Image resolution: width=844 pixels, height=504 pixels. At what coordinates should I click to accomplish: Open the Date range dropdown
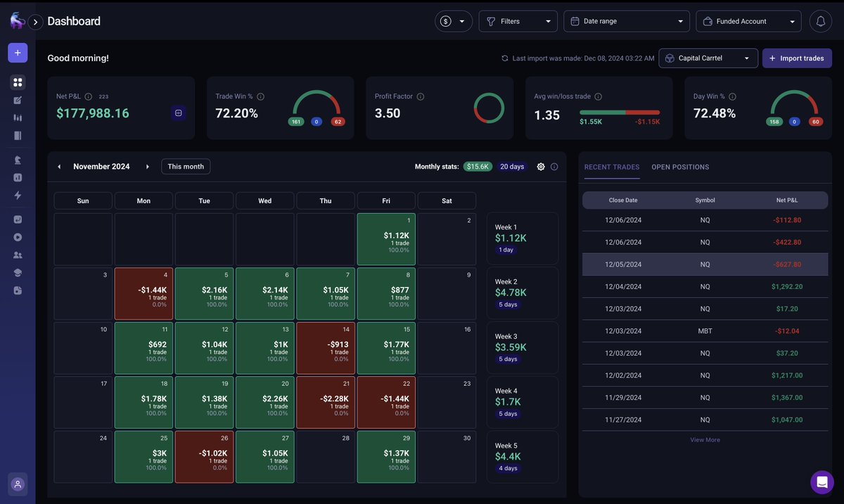coord(627,21)
